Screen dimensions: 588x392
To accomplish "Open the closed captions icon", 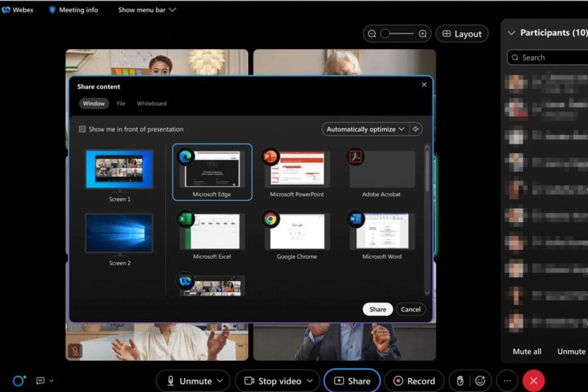I will (40, 381).
